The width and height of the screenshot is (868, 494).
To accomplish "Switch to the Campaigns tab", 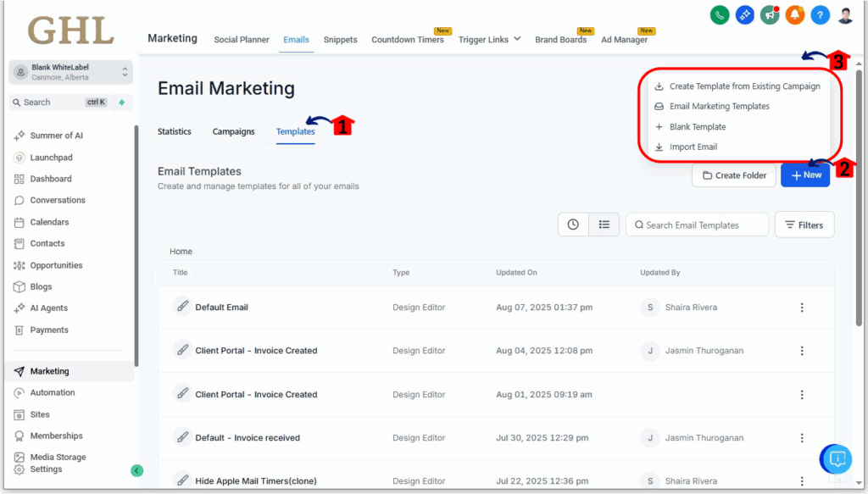I will [x=234, y=131].
